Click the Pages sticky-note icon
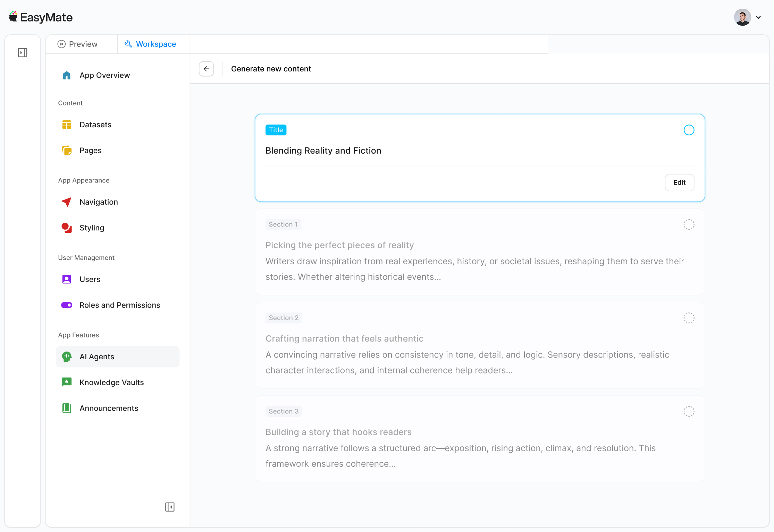Viewport: 774px width, 532px height. [x=67, y=151]
